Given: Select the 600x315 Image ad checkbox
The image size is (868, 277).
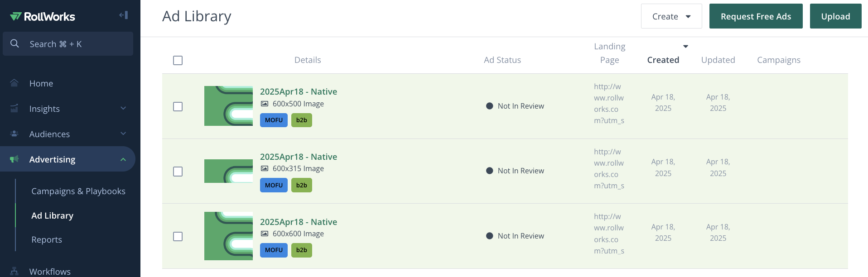Looking at the screenshot, I should point(178,172).
